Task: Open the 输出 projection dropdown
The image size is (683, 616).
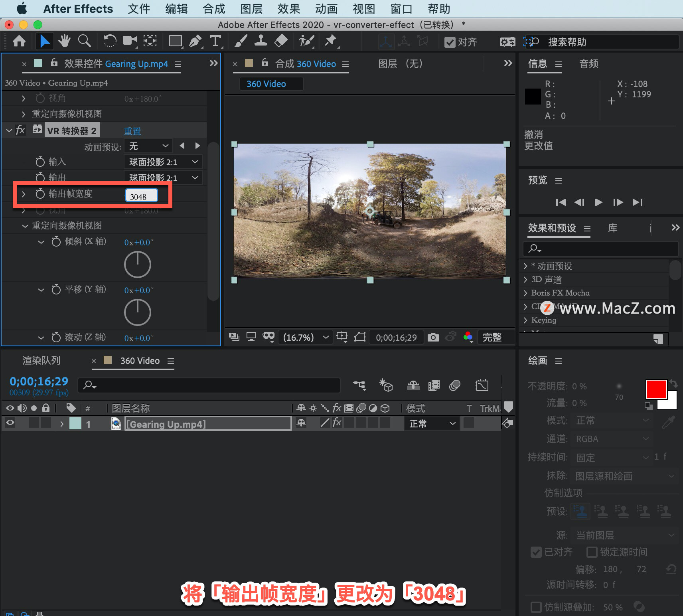Action: [x=163, y=178]
